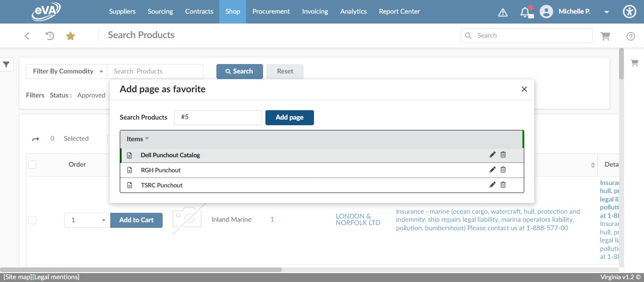This screenshot has width=644, height=282.
Task: Go to the Analytics menu
Action: click(x=353, y=11)
